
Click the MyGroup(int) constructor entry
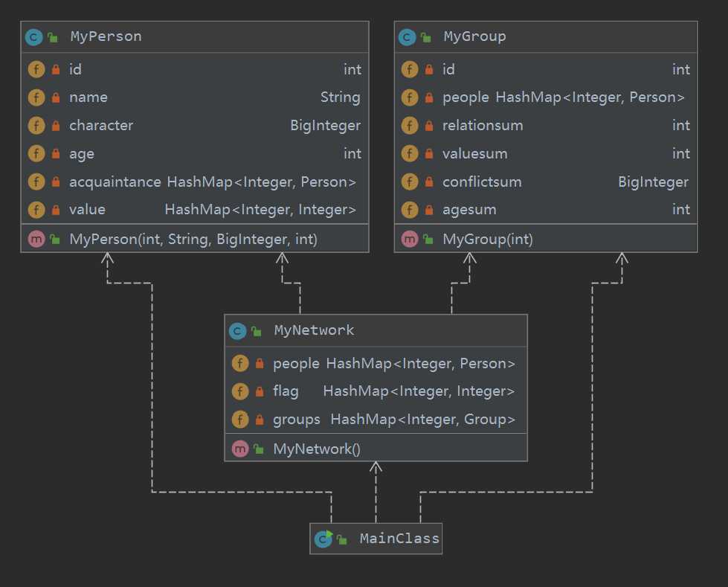487,239
